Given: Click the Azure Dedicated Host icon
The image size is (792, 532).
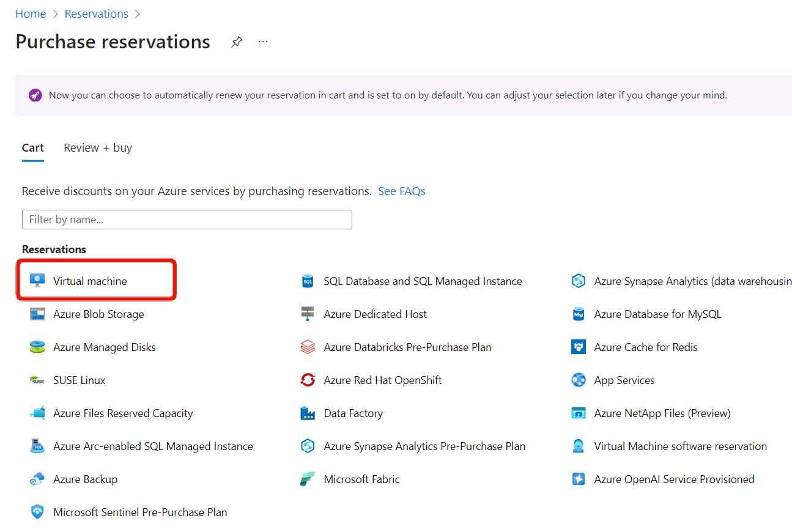Looking at the screenshot, I should point(308,314).
